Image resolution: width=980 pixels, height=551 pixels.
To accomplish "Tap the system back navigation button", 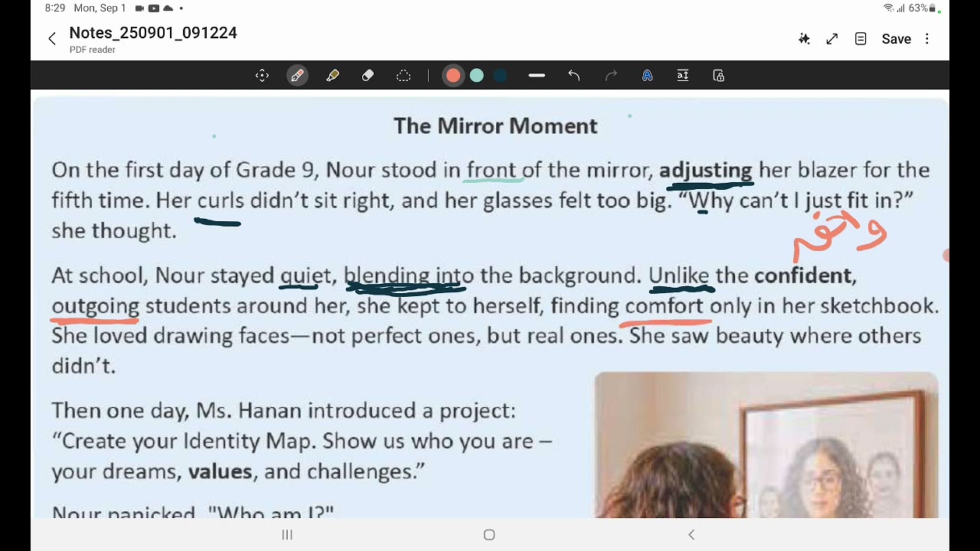I will click(x=691, y=535).
